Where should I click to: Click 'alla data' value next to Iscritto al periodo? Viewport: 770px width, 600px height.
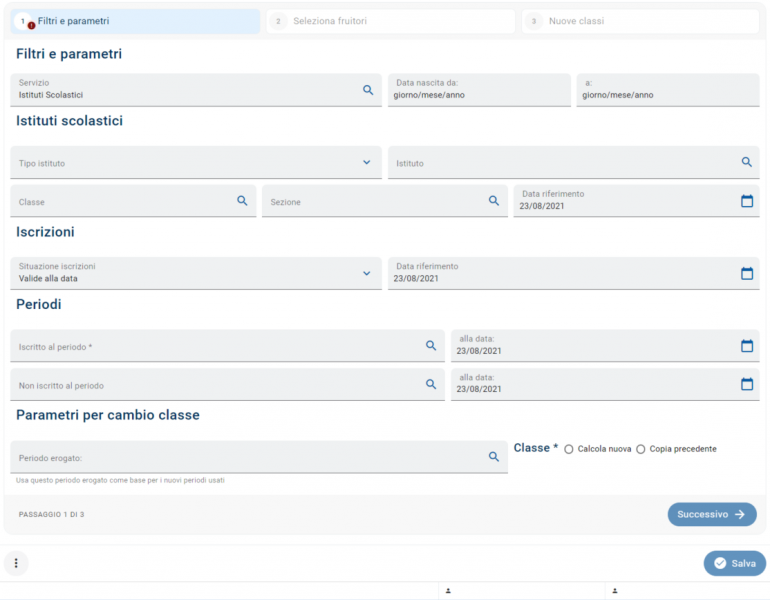pyautogui.click(x=479, y=351)
